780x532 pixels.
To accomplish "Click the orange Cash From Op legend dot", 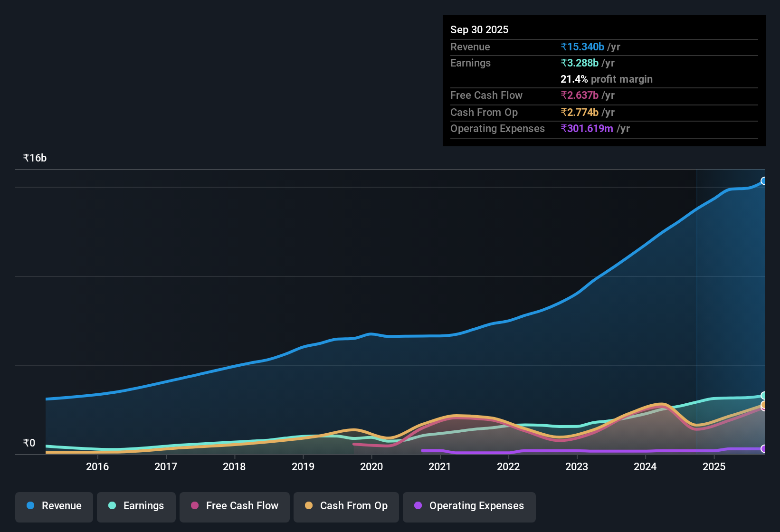I will click(x=309, y=506).
